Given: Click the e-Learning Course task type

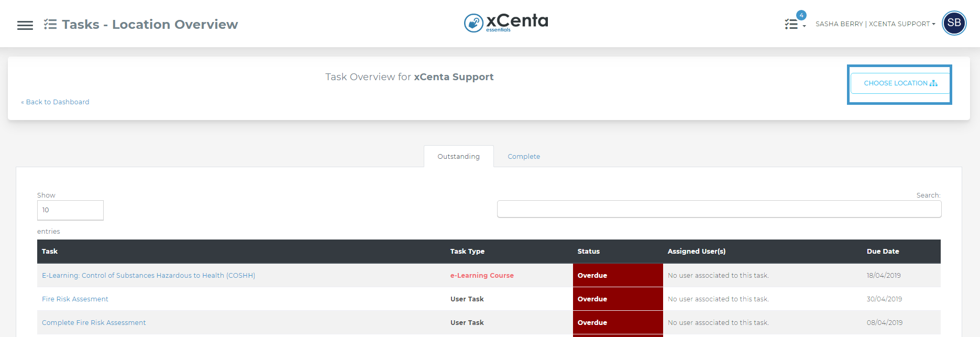Looking at the screenshot, I should pyautogui.click(x=482, y=276).
